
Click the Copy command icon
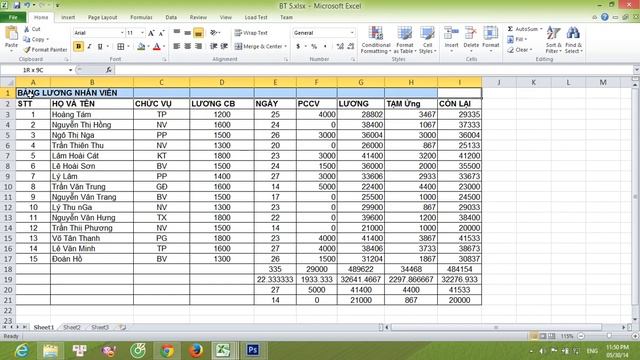tap(27, 39)
